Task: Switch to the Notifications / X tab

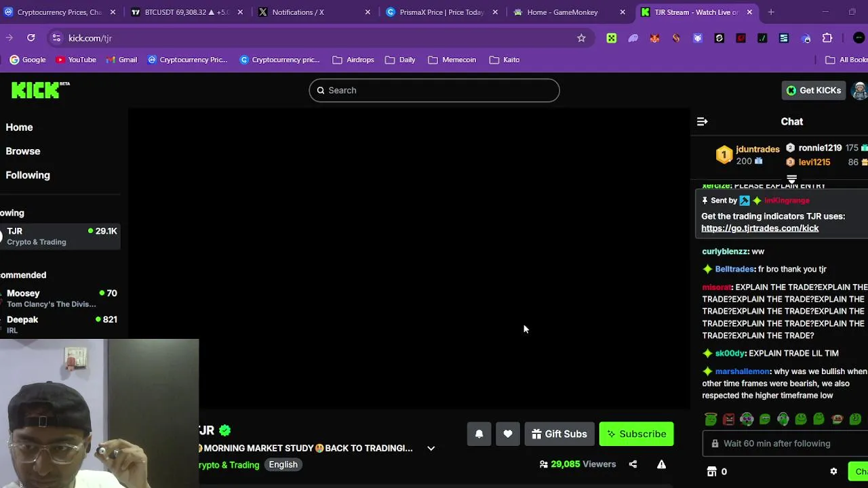Action: [x=315, y=12]
